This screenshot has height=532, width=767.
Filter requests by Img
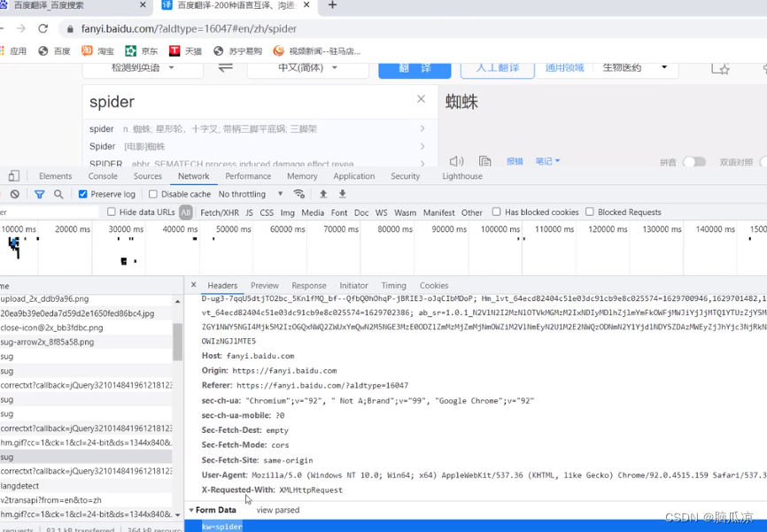click(287, 212)
